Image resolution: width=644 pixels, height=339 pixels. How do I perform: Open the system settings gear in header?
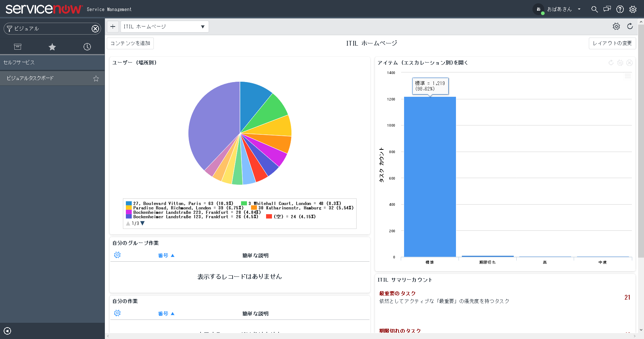tap(633, 9)
